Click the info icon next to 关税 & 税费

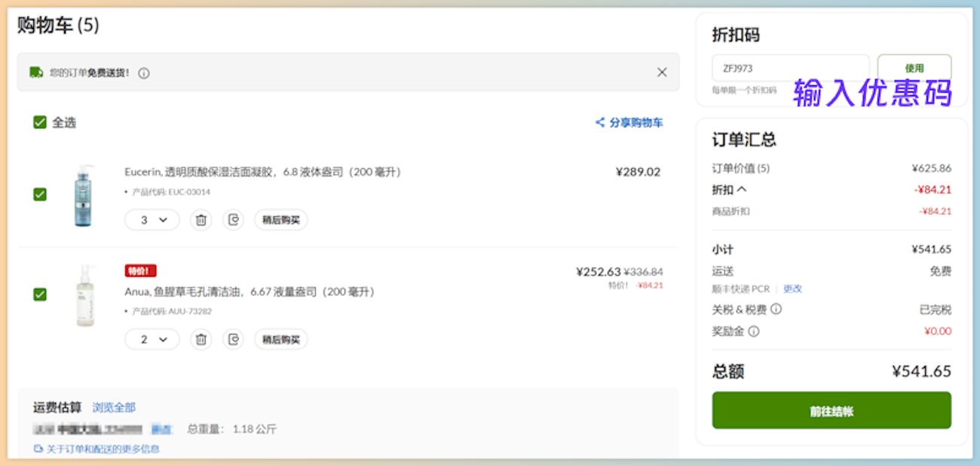[776, 309]
